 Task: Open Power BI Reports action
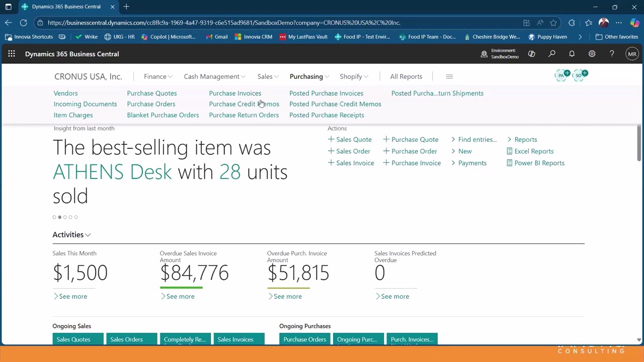click(x=536, y=163)
